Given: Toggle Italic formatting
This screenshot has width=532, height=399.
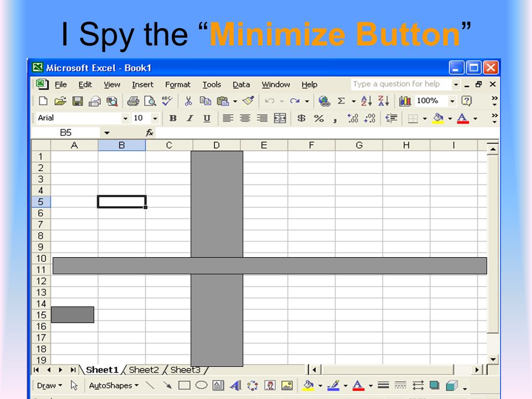Looking at the screenshot, I should click(190, 118).
